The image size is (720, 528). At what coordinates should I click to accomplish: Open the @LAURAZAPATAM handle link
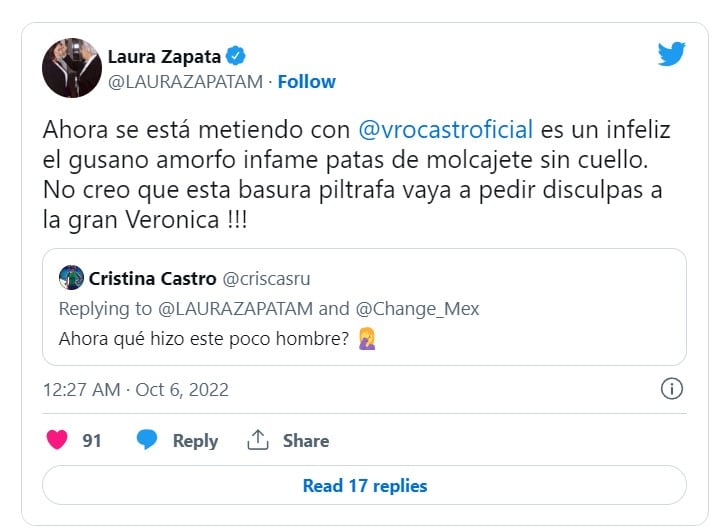(186, 81)
